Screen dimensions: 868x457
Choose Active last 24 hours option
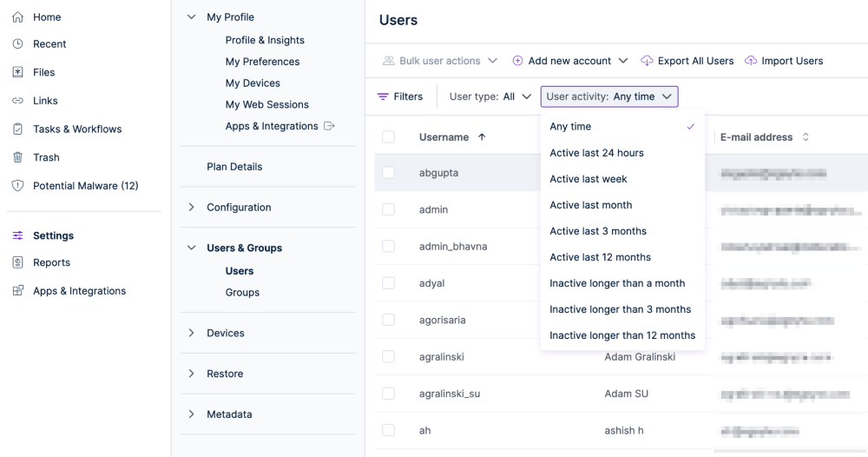coord(596,153)
